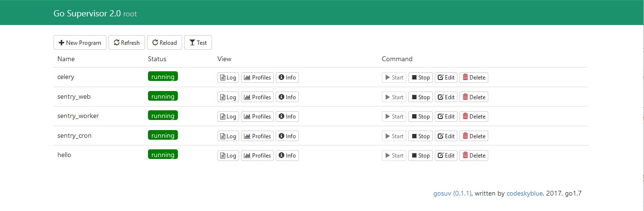The height and width of the screenshot is (211, 644).
Task: Click the New Program button
Action: tap(80, 42)
